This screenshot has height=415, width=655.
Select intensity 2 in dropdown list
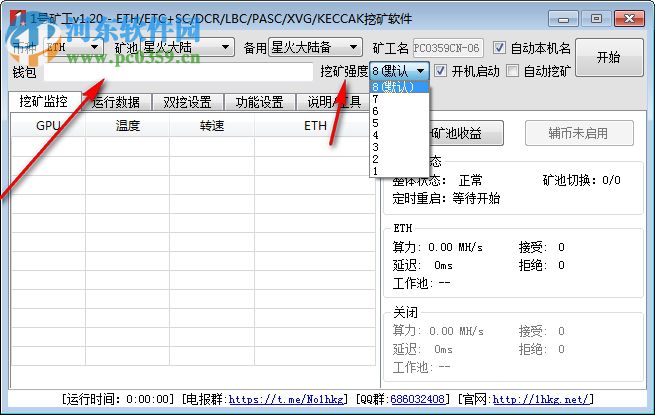pos(399,159)
